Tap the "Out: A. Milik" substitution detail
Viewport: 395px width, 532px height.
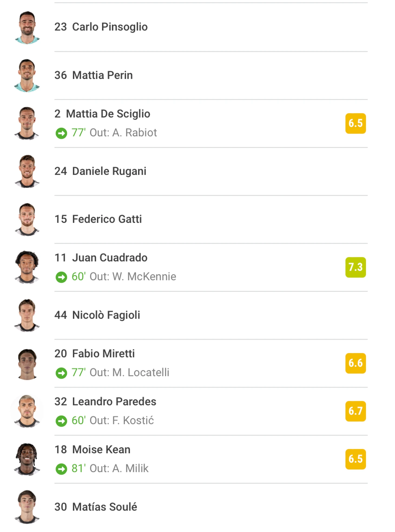pos(119,468)
